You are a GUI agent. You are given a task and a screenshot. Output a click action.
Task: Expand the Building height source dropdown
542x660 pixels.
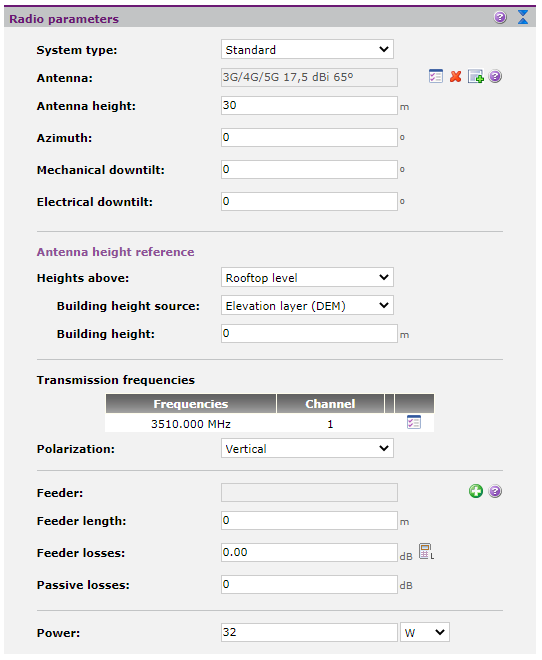click(x=307, y=306)
